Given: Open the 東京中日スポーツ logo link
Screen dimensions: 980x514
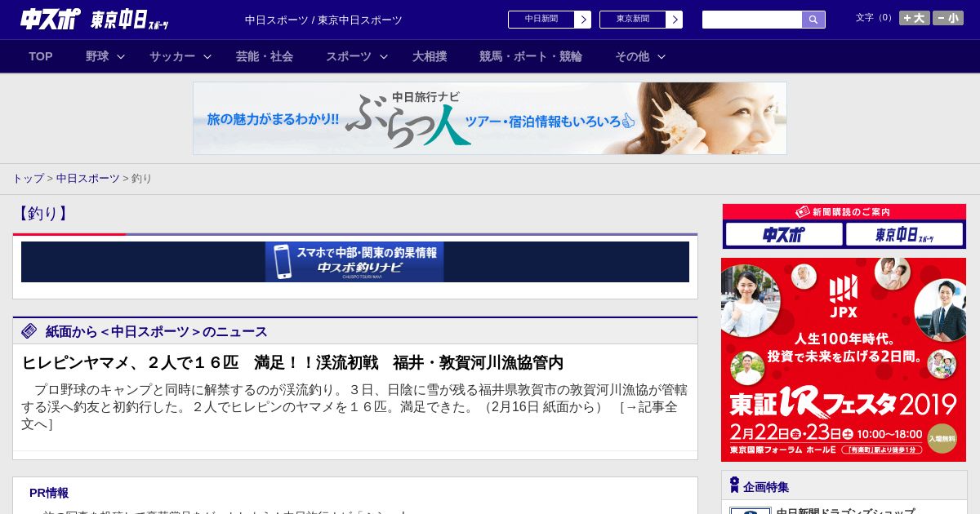Looking at the screenshot, I should pyautogui.click(x=129, y=20).
